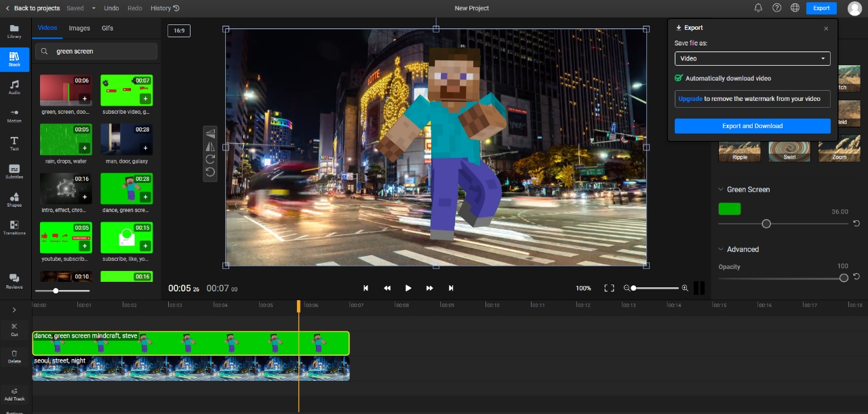This screenshot has width=868, height=414.
Task: Rotate the clip counterclockwise
Action: pos(210,172)
